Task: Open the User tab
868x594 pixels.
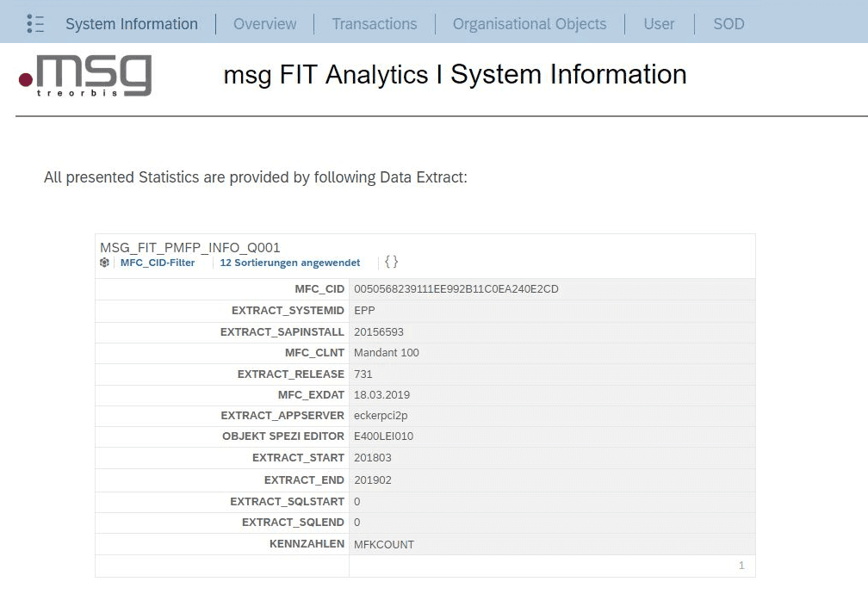Action: (x=659, y=24)
